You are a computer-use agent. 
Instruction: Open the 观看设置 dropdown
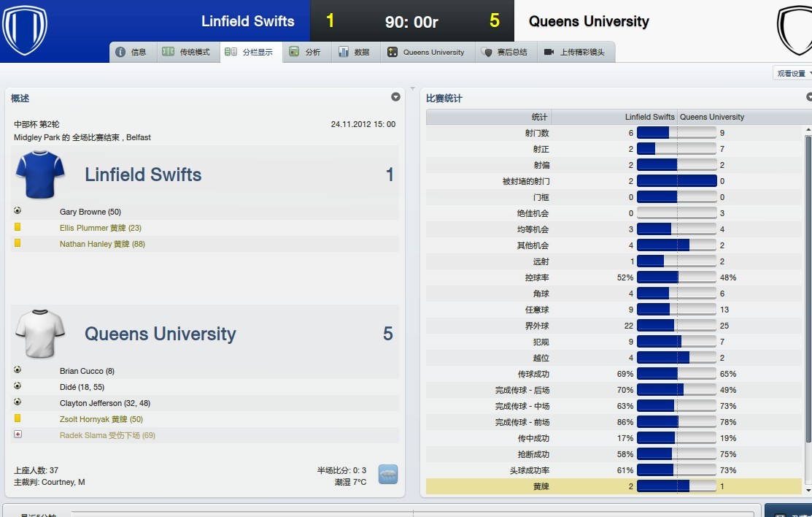(x=793, y=74)
